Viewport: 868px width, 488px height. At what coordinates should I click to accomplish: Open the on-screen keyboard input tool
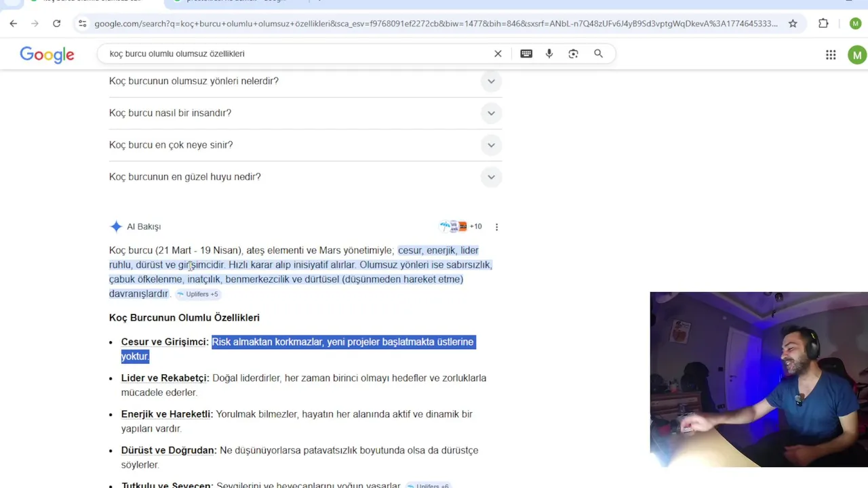click(x=526, y=54)
